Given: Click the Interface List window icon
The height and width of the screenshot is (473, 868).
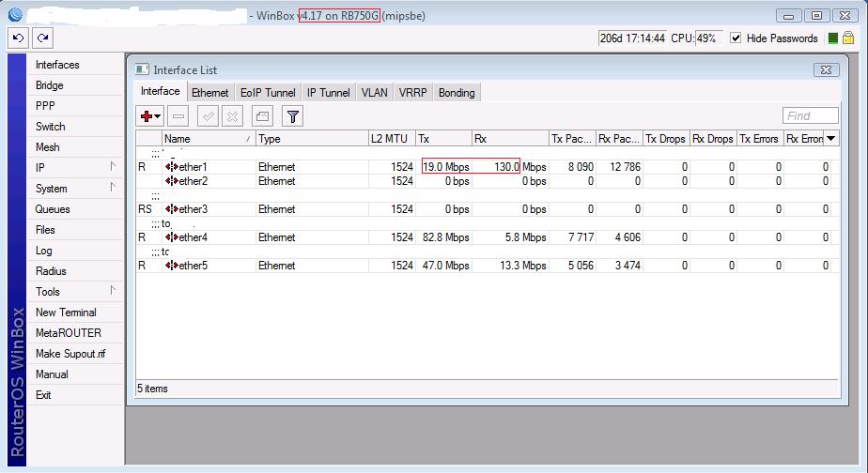Looking at the screenshot, I should [142, 69].
